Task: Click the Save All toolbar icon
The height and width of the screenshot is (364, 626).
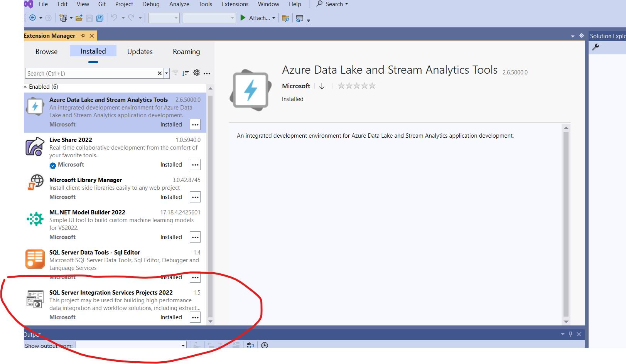Action: click(x=100, y=18)
